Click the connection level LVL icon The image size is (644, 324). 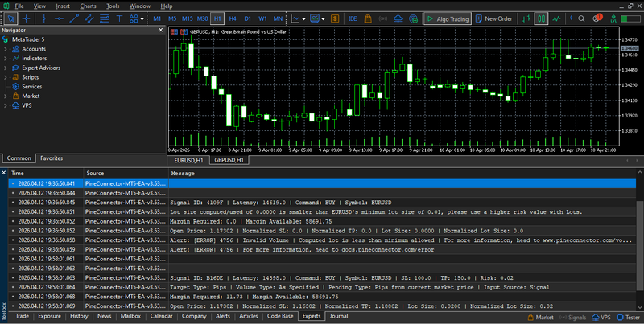click(613, 18)
